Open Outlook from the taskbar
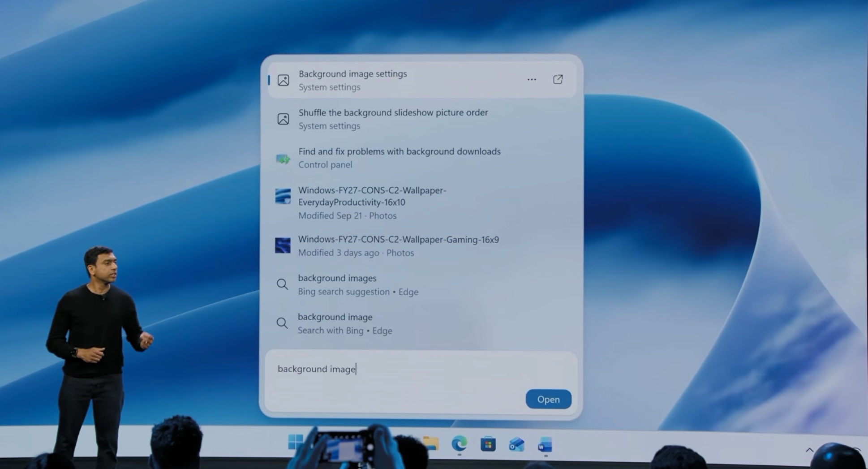Image resolution: width=868 pixels, height=469 pixels. (x=516, y=444)
